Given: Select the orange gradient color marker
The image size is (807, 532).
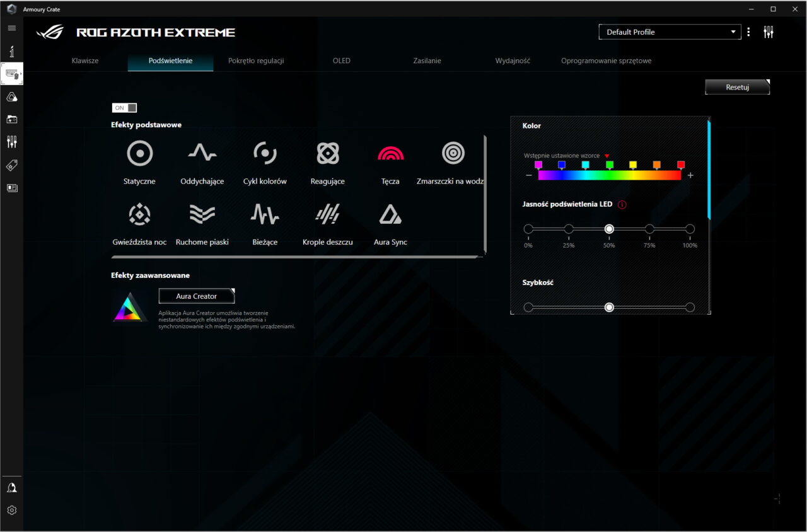Looking at the screenshot, I should [657, 165].
